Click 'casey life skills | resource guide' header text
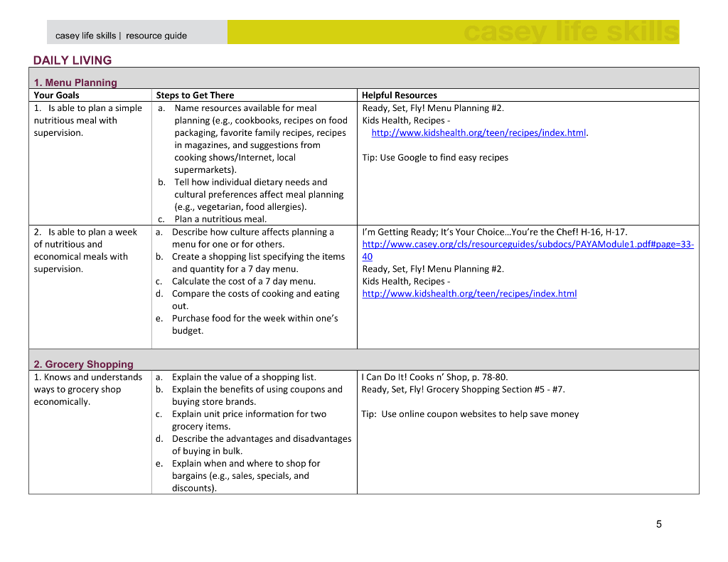Image resolution: width=728 pixels, height=562 pixels. click(x=121, y=36)
